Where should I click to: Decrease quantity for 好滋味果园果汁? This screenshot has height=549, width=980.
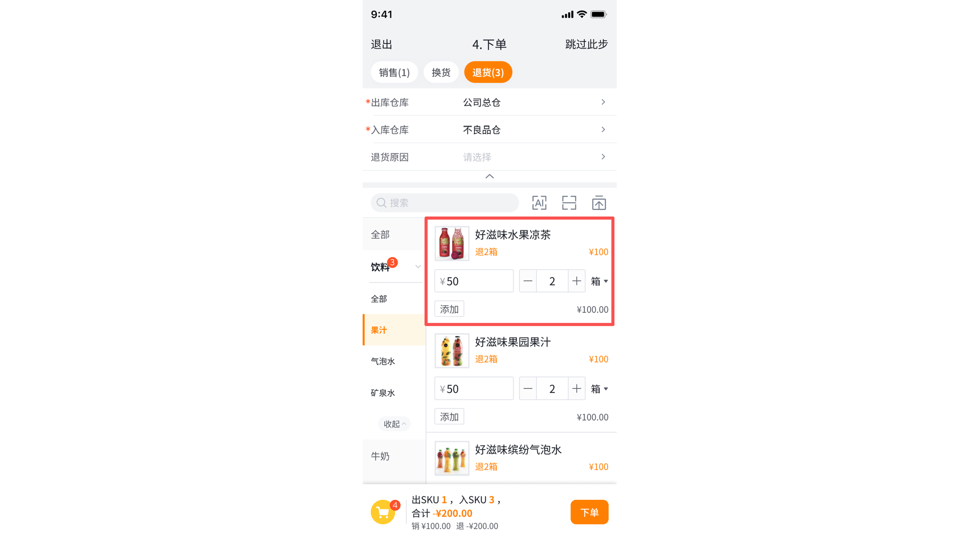pyautogui.click(x=528, y=388)
